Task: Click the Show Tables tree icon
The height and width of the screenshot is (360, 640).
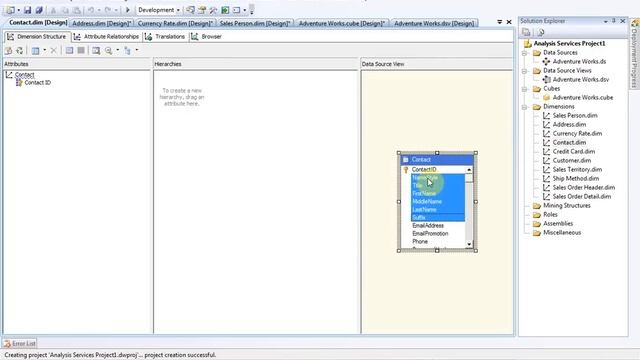Action: pyautogui.click(x=128, y=51)
